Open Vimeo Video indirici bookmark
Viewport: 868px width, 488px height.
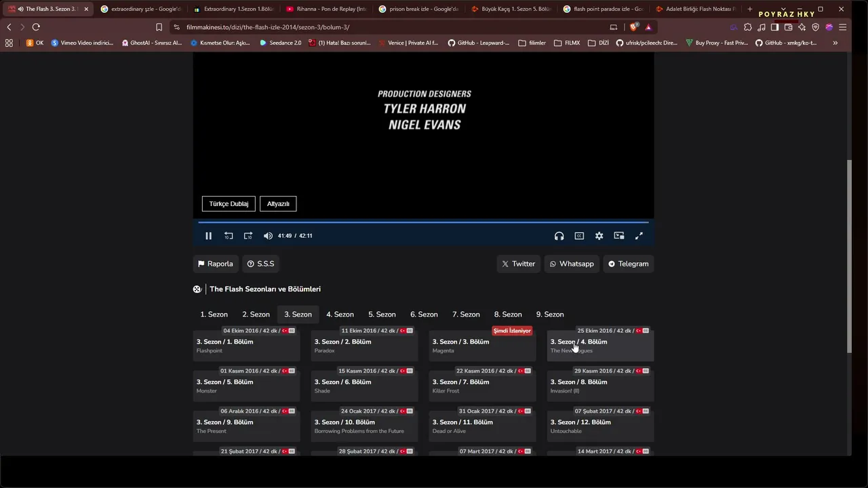(82, 43)
